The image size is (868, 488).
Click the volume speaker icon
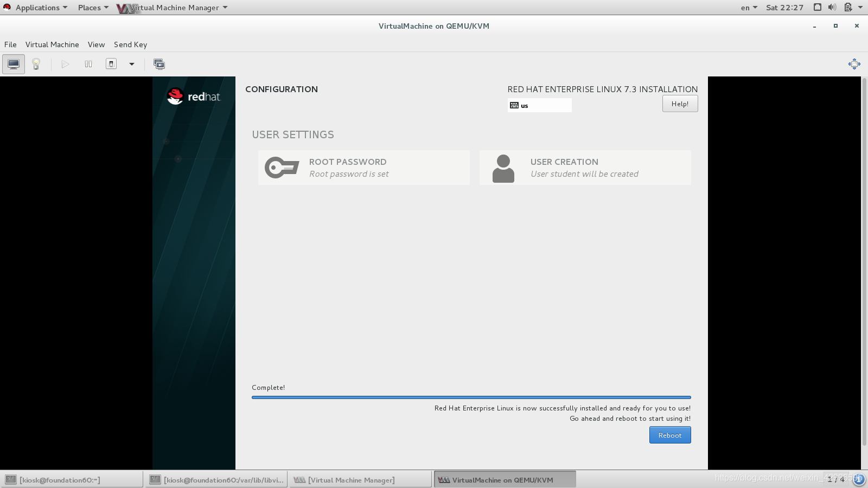pyautogui.click(x=832, y=7)
